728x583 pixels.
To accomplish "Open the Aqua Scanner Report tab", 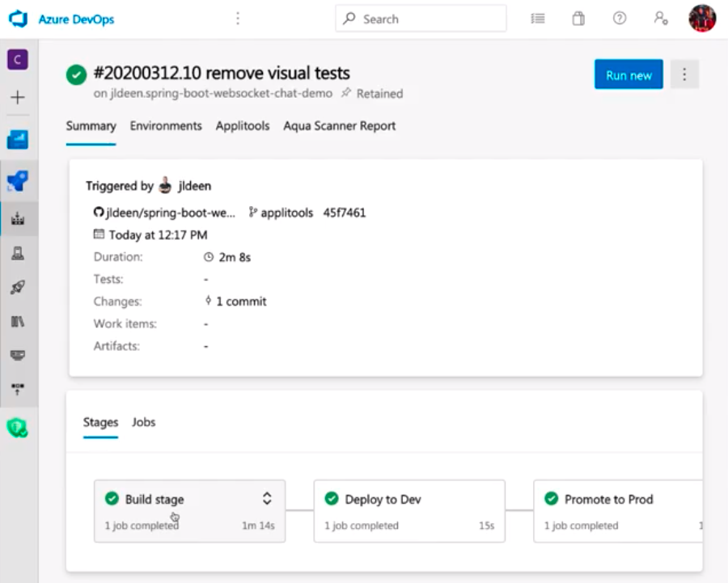I will (x=340, y=126).
